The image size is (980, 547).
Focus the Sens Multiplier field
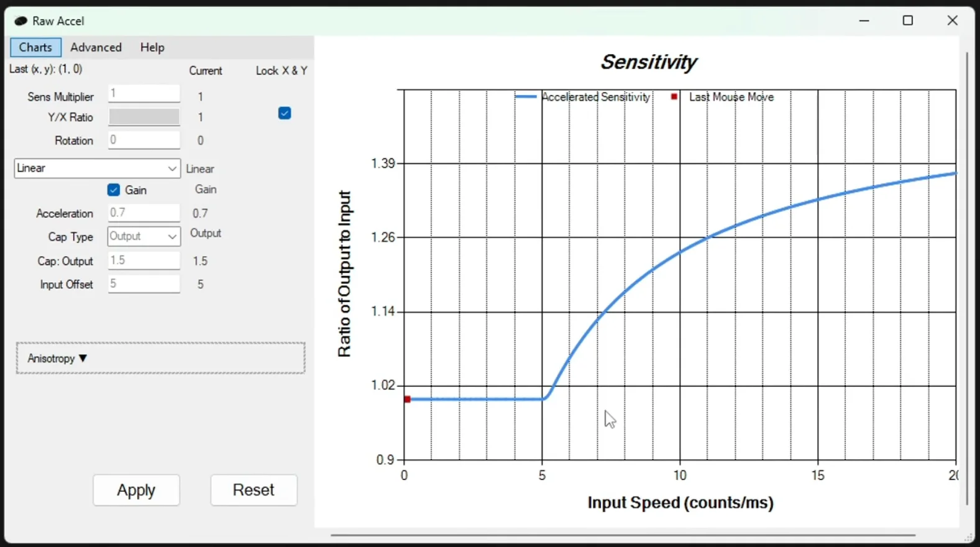coord(144,94)
